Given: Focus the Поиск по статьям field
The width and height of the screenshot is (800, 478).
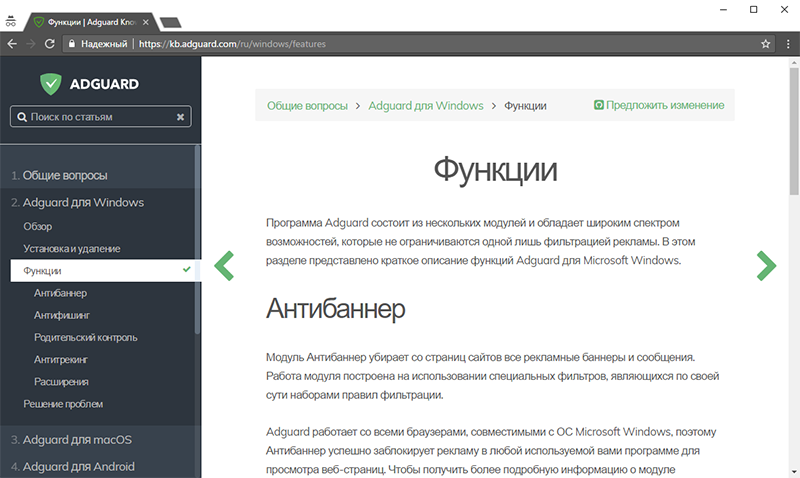Looking at the screenshot, I should point(101,117).
